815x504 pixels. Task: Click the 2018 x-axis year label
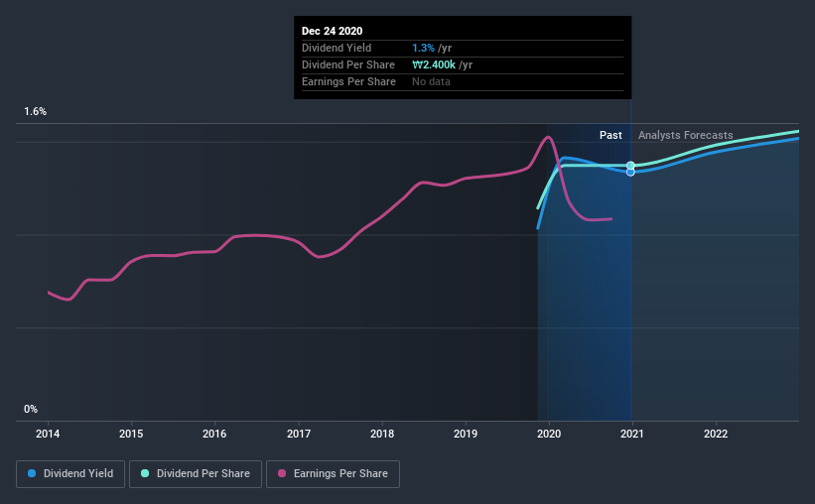[382, 434]
